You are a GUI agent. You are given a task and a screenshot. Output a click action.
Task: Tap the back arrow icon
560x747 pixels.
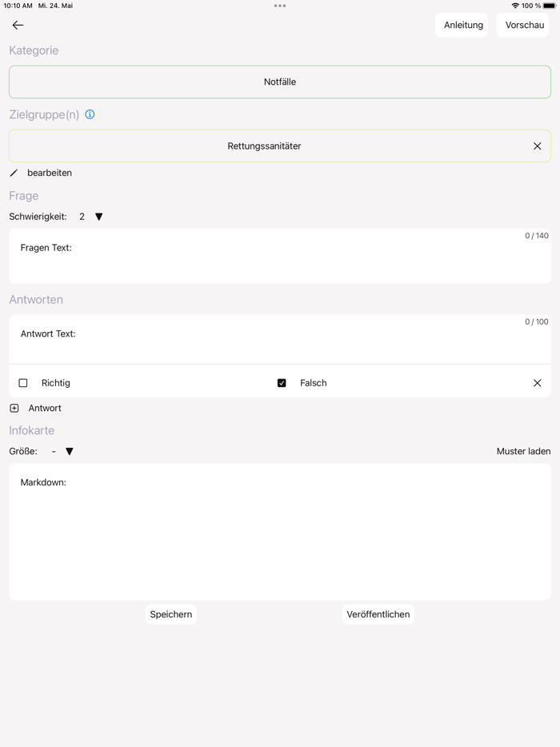coord(18,26)
